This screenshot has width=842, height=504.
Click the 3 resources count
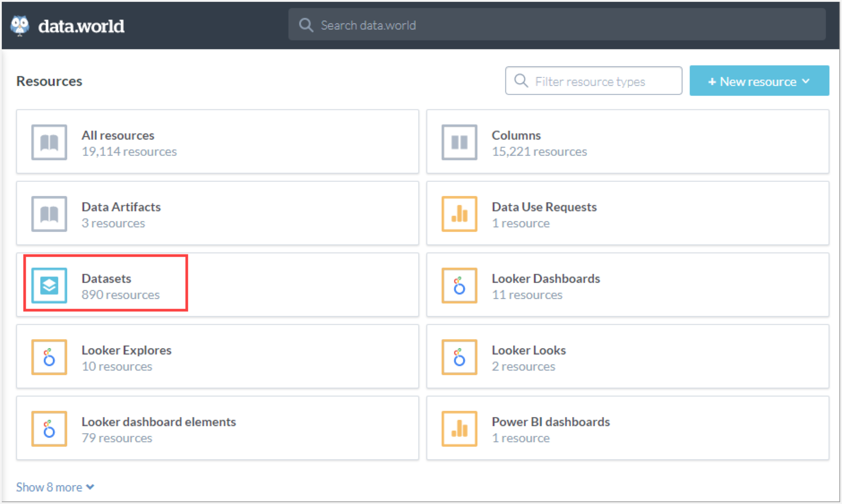pyautogui.click(x=113, y=224)
